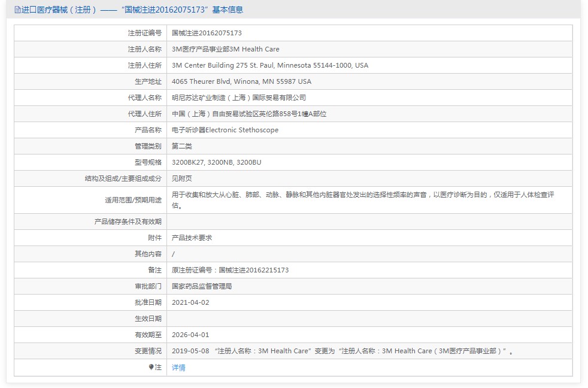Click the marker icon beside 注 label
This screenshot has height=388, width=588.
151,367
